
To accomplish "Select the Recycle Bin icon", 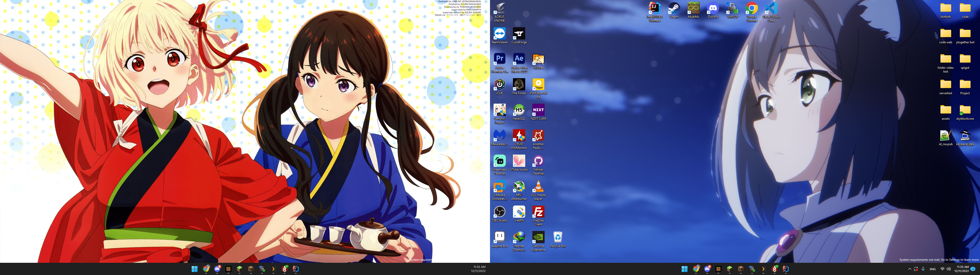I will (x=557, y=238).
